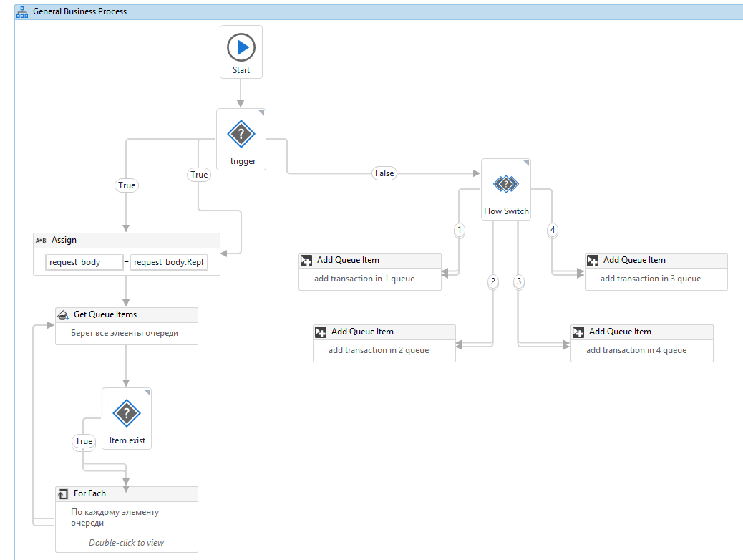Click icon of add transaction in 4 queue activity
Screen dimensions: 743x560
coord(578,332)
